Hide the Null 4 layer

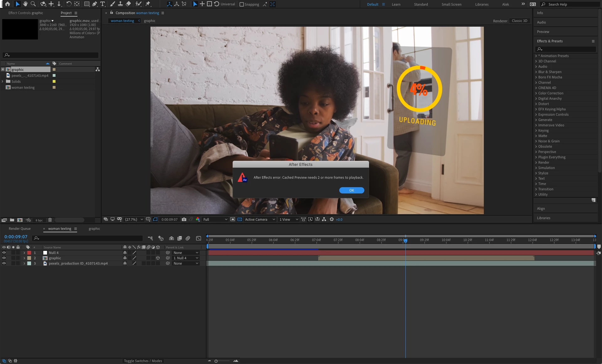click(4, 253)
